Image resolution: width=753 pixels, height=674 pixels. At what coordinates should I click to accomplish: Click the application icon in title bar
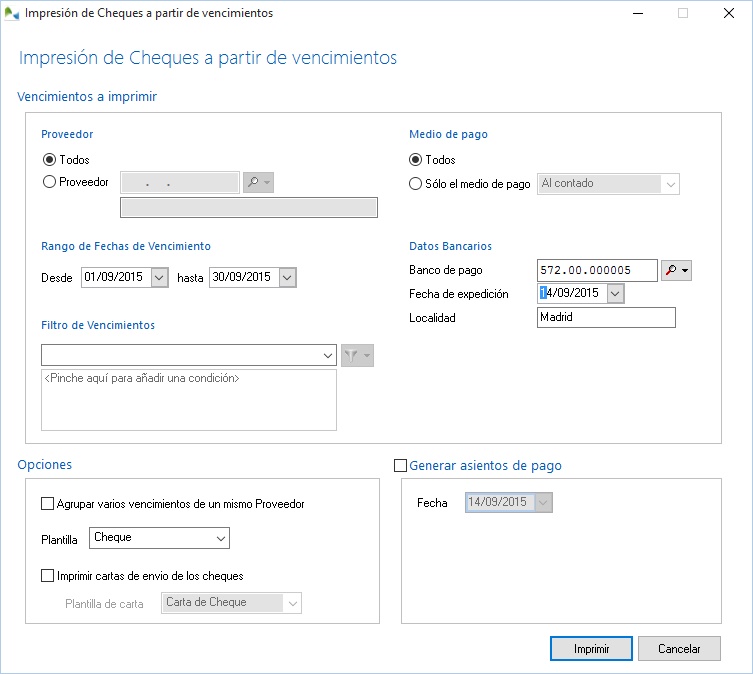(x=11, y=14)
